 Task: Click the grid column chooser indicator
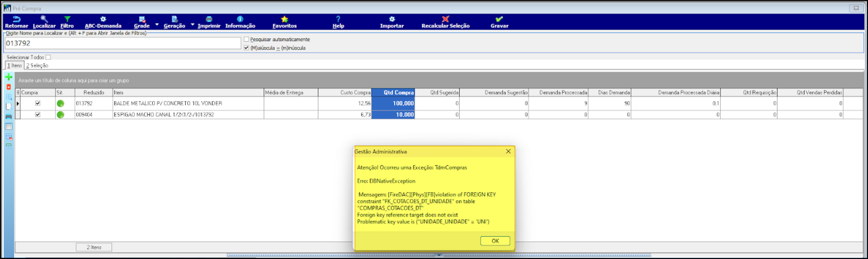(18, 92)
